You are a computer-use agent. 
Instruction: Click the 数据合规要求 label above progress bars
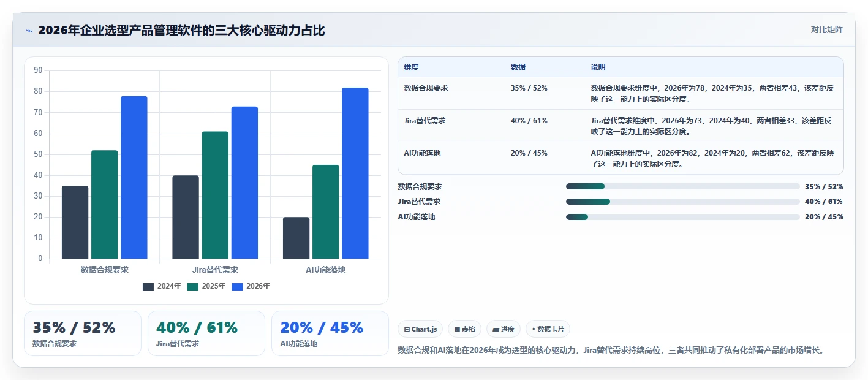420,186
